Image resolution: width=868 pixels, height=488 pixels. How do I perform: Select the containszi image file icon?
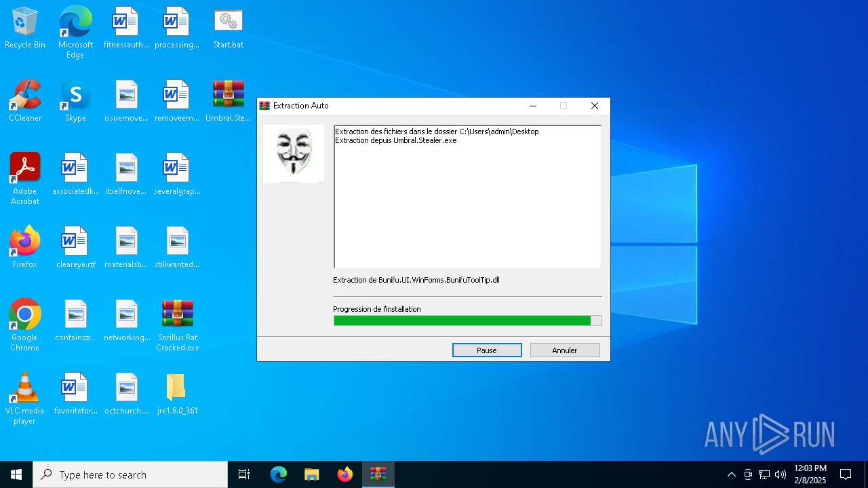pyautogui.click(x=75, y=321)
